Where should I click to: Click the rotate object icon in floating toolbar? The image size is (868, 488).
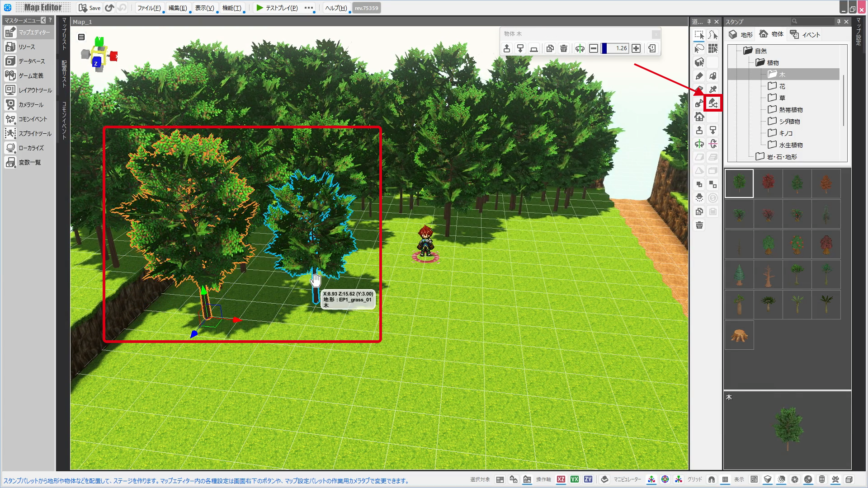pyautogui.click(x=580, y=48)
